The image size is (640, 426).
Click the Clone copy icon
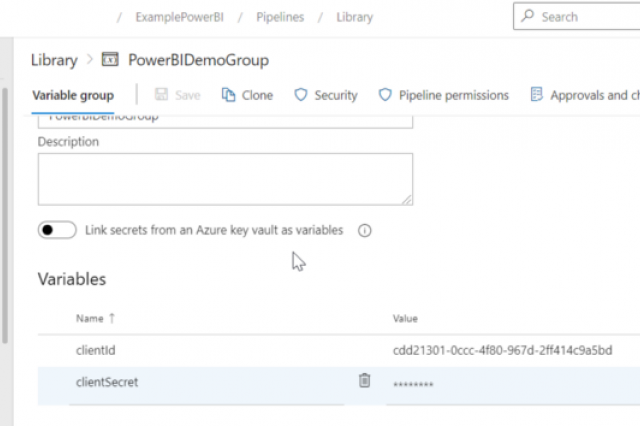click(228, 95)
